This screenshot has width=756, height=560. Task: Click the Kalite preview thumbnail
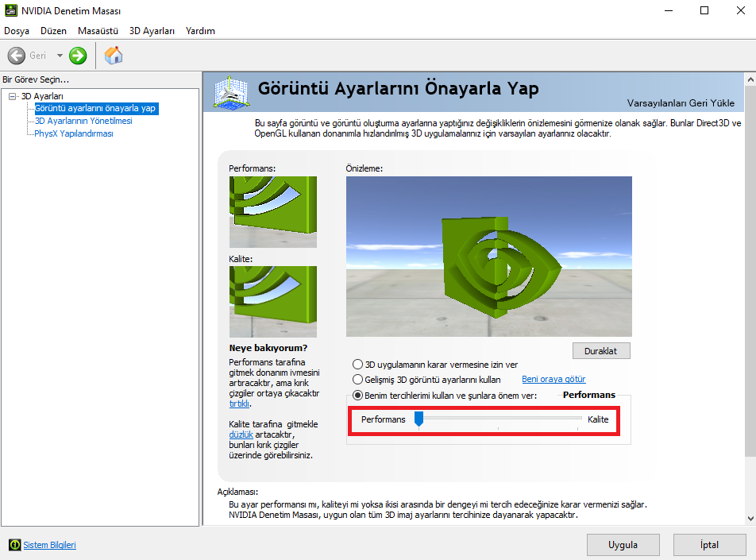273,302
